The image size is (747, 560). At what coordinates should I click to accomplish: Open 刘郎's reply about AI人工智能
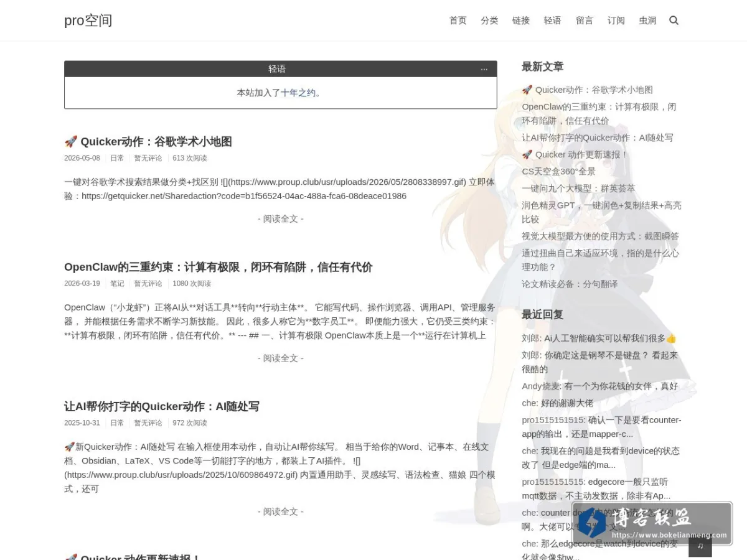pyautogui.click(x=610, y=338)
